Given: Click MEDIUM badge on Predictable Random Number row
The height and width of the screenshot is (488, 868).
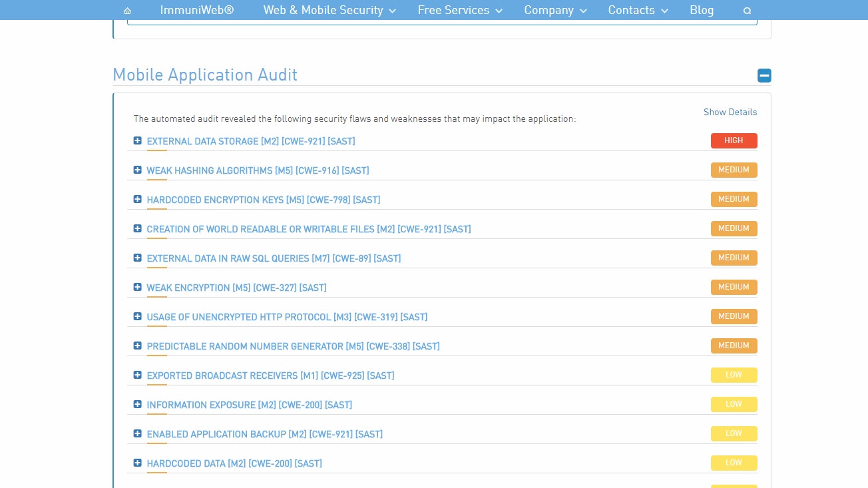Looking at the screenshot, I should tap(734, 346).
